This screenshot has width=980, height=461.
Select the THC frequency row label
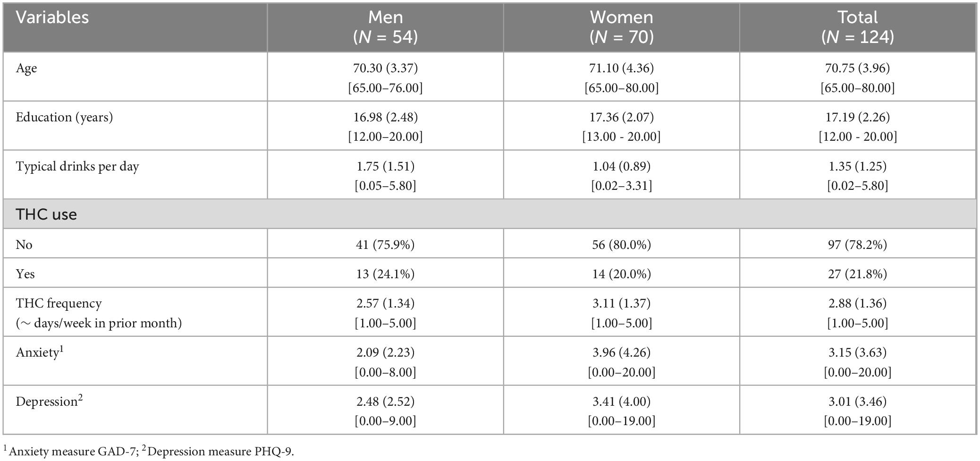[x=59, y=303]
